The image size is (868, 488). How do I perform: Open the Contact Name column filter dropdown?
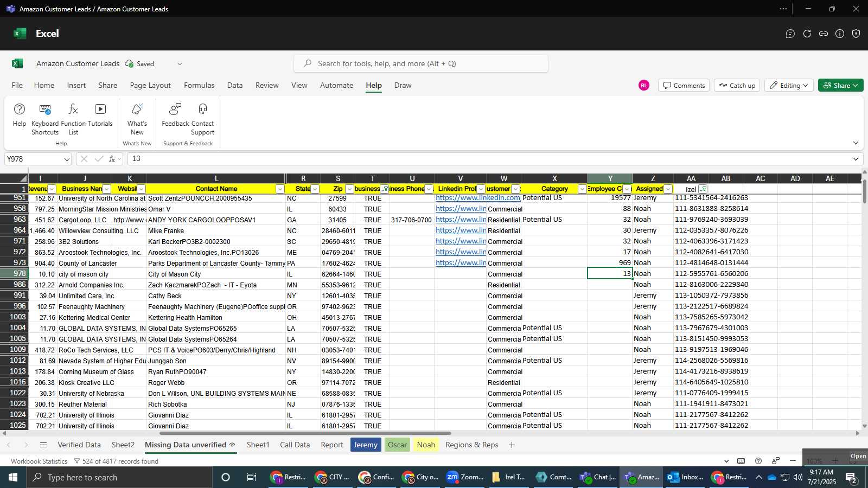(x=280, y=189)
